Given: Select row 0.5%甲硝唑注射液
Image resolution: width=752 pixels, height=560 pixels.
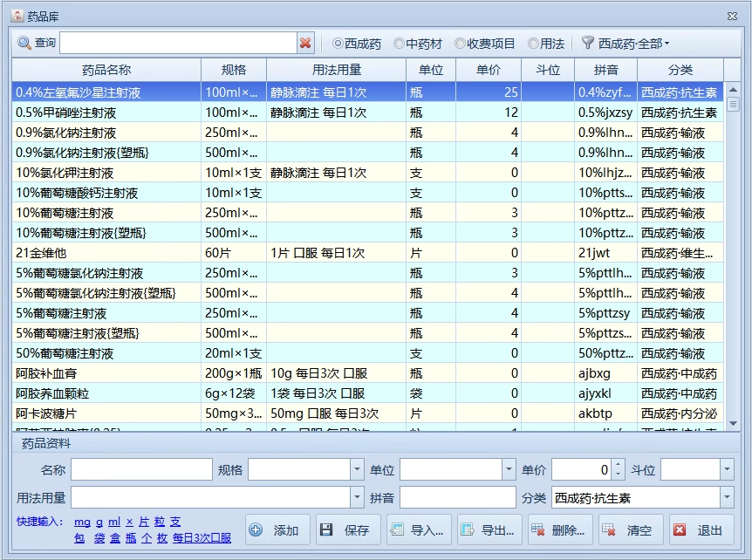Looking at the screenshot, I should coord(368,113).
